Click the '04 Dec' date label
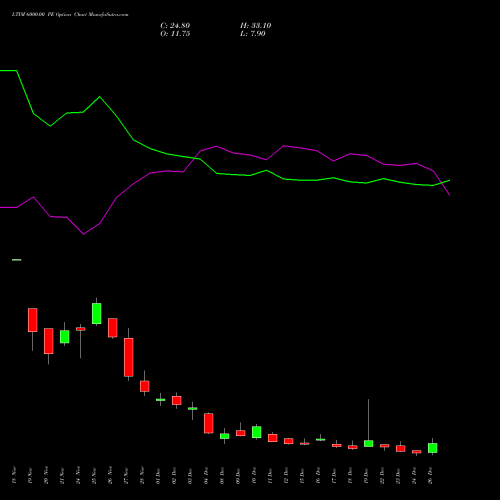Viewport: 500px width, 500px height. (206, 475)
